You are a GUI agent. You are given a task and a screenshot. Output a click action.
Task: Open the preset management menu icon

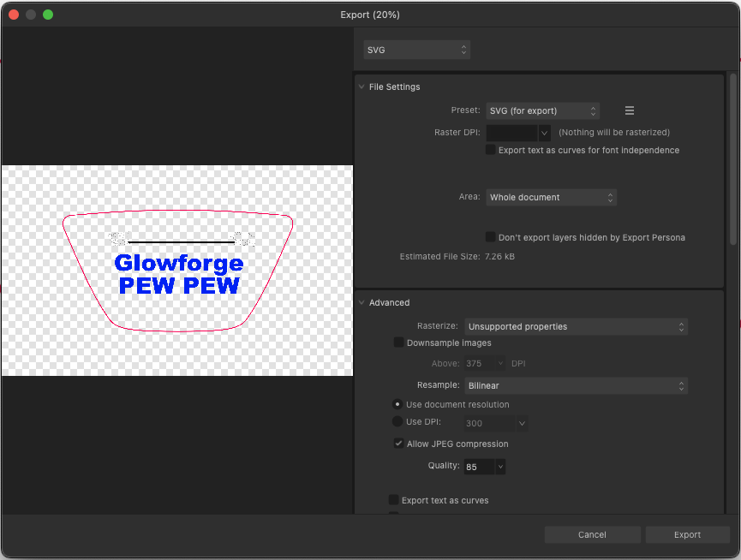pyautogui.click(x=629, y=110)
